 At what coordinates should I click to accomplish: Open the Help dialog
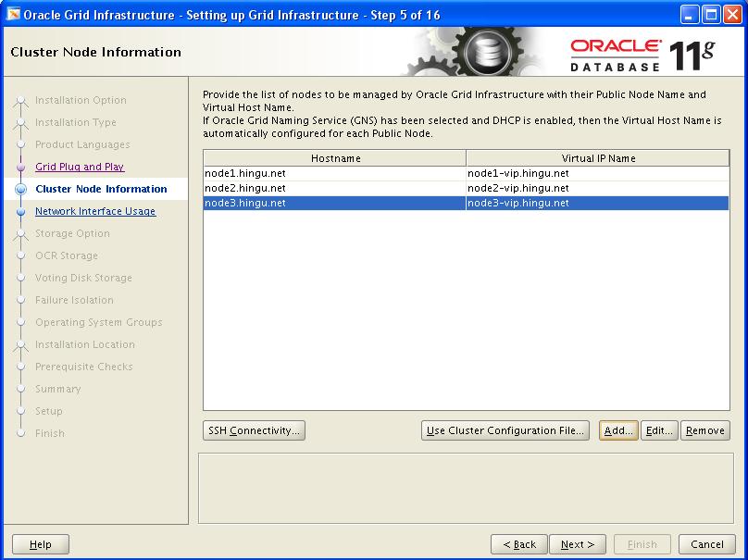click(x=41, y=544)
